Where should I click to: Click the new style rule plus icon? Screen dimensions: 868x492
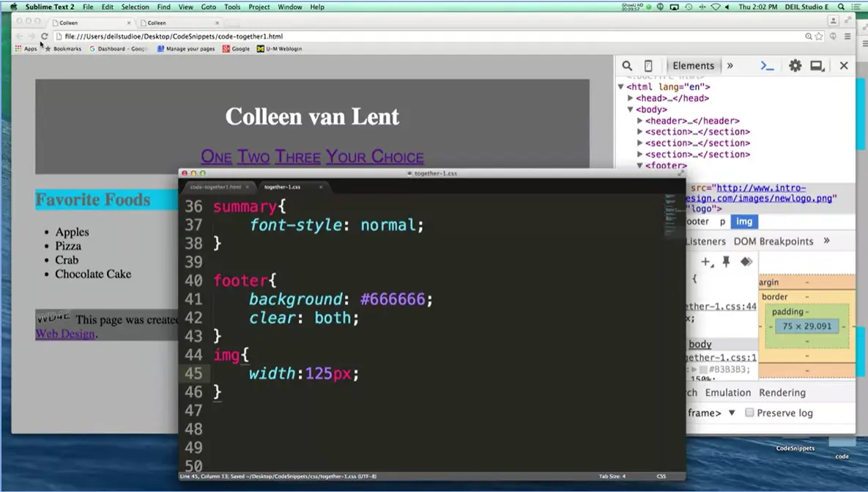[x=706, y=262]
